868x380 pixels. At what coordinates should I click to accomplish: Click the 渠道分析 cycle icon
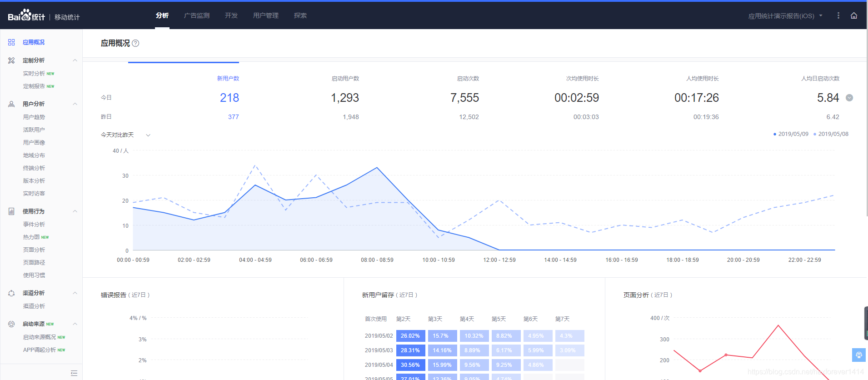coord(11,293)
